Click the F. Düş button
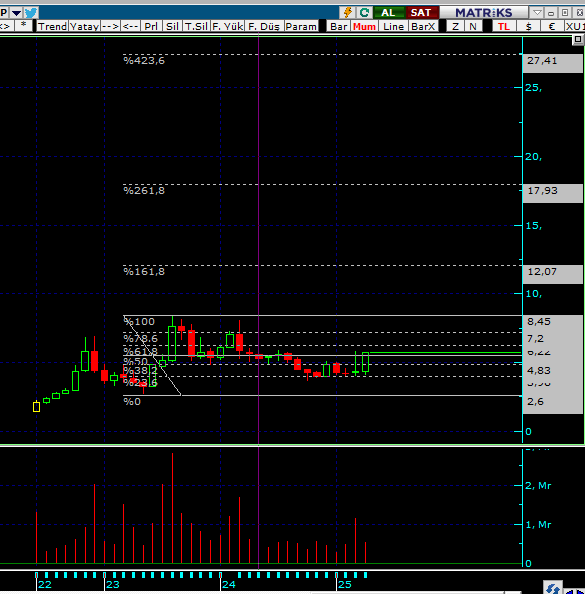Viewport: 585px width, 594px height. (264, 26)
